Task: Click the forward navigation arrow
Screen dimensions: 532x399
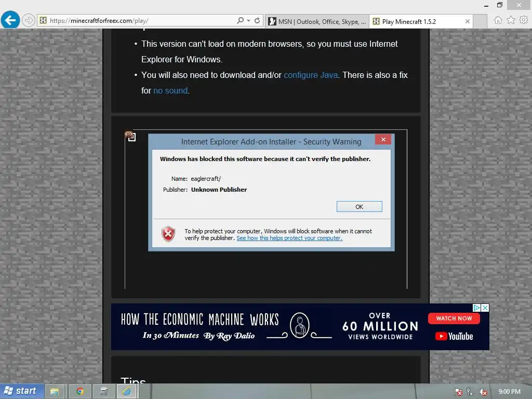Action: point(29,20)
